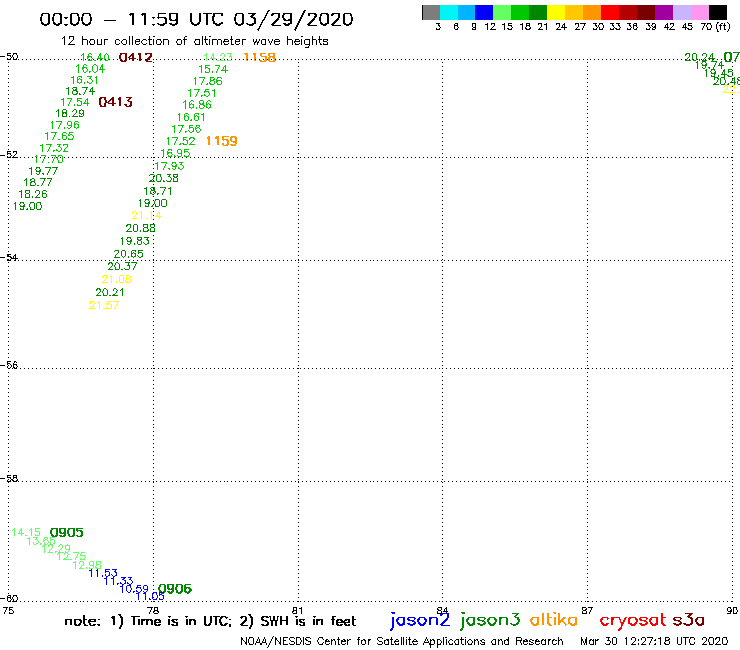Click the jason2 satellite label
Image resolution: width=740 pixels, height=650 pixels.
[x=420, y=621]
